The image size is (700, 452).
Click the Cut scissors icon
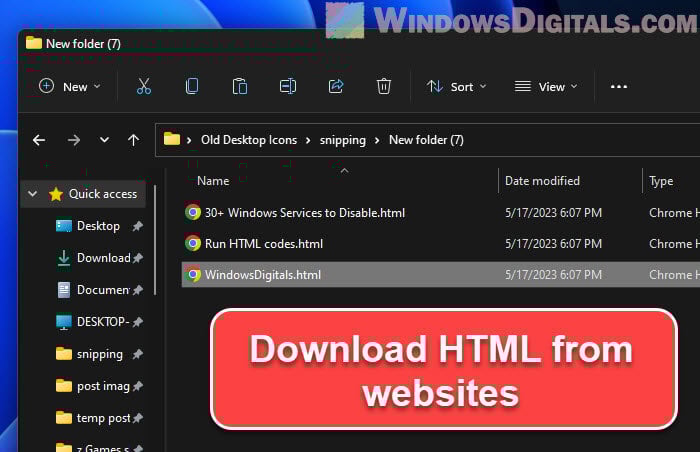coord(144,86)
